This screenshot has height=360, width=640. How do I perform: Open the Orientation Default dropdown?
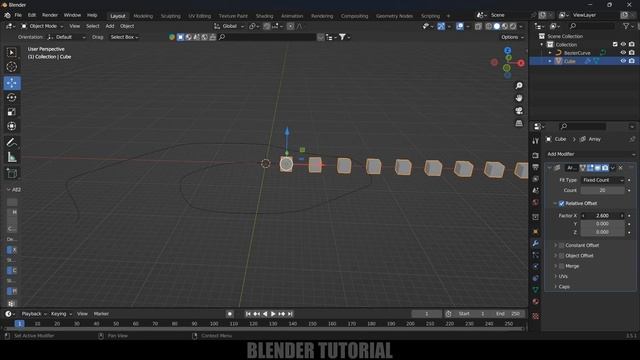67,37
